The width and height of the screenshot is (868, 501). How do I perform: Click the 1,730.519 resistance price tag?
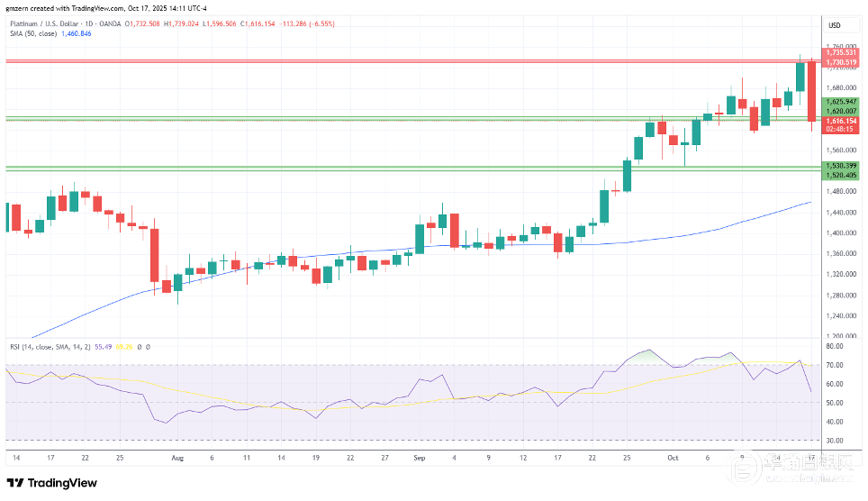tap(840, 62)
